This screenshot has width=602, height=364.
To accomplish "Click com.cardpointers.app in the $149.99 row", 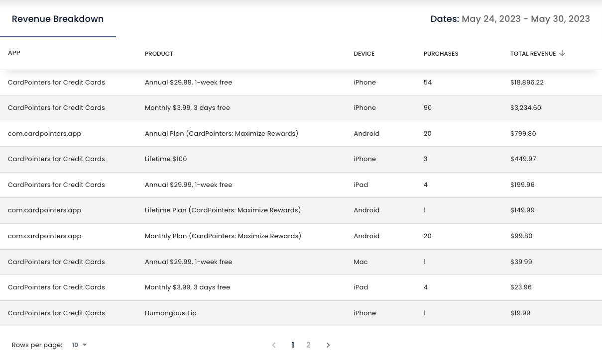I will pos(44,210).
